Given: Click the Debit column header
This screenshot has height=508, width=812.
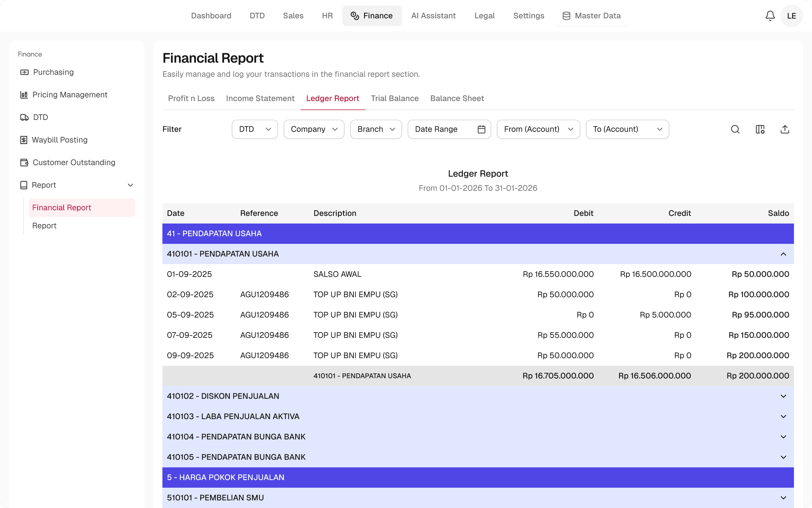Looking at the screenshot, I should click(x=584, y=213).
